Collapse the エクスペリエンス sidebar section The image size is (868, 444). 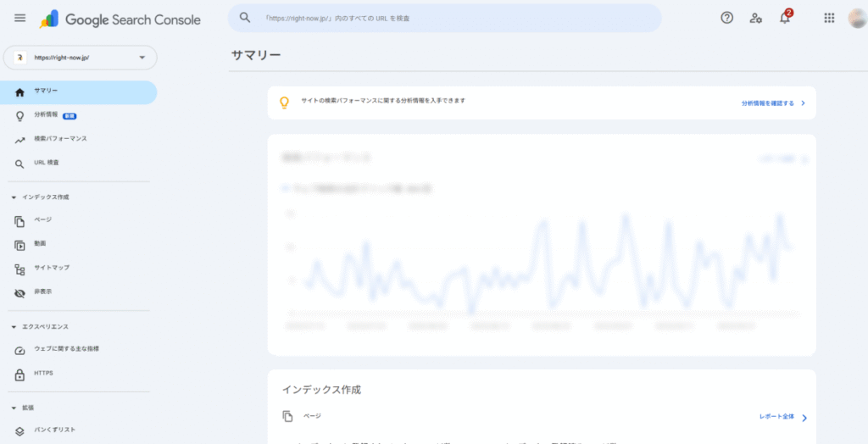click(x=14, y=326)
